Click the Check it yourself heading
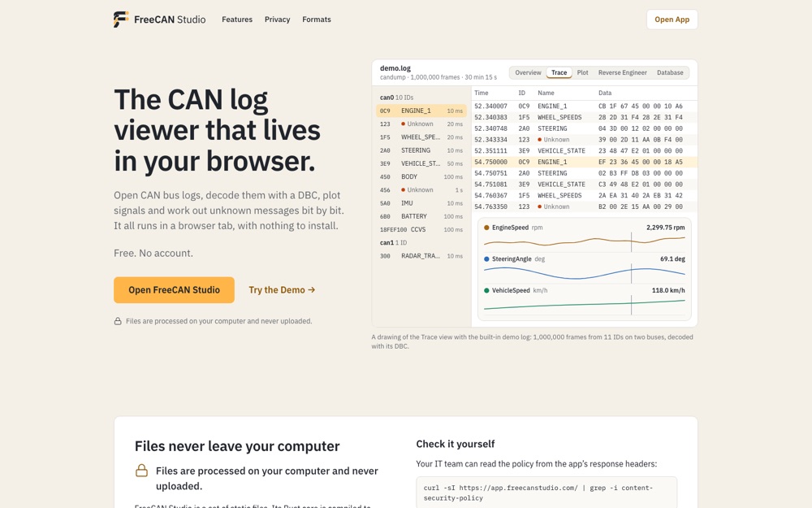812x508 pixels. [x=456, y=445]
